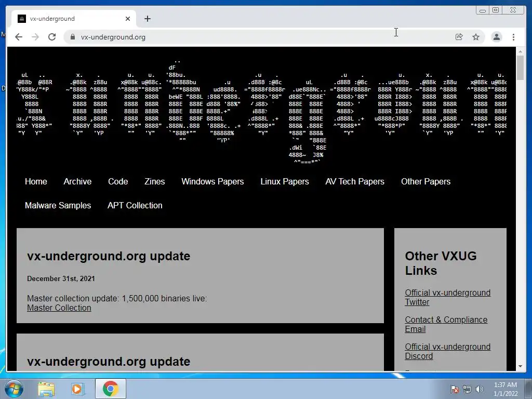Open the volume speaker icon
The width and height of the screenshot is (532, 399).
480,389
